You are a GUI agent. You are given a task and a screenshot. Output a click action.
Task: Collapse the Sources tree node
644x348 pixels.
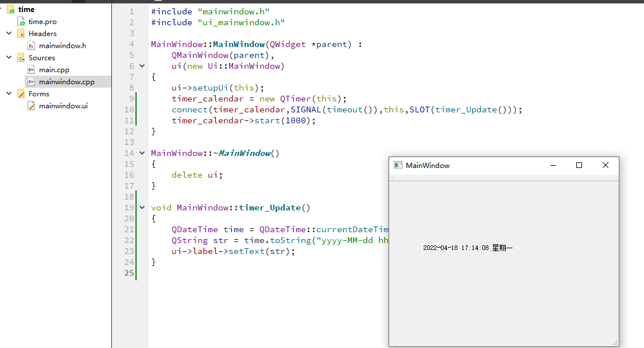tap(9, 57)
